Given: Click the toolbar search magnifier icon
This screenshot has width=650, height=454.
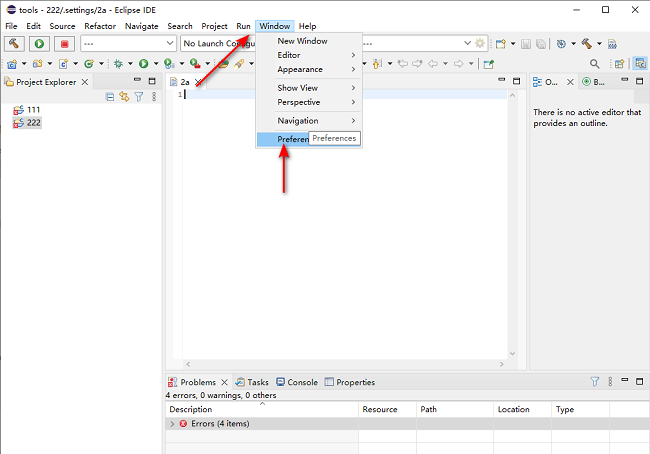Looking at the screenshot, I should (595, 64).
